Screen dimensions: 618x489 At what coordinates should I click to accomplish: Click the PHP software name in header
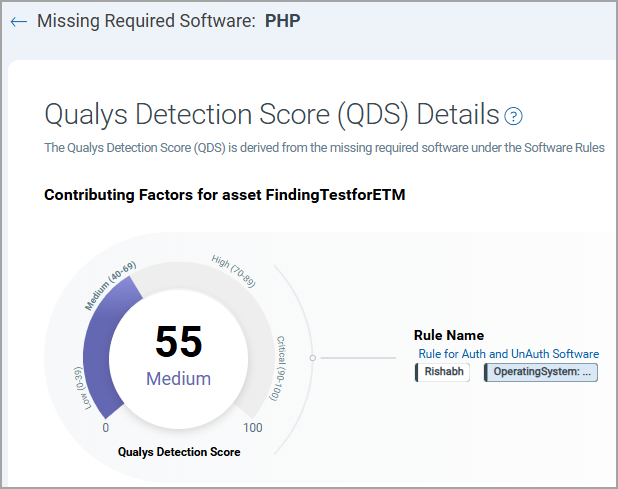pyautogui.click(x=283, y=21)
